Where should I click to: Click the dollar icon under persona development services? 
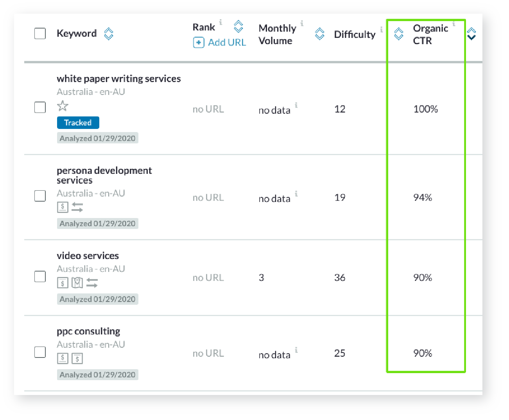[x=63, y=207]
